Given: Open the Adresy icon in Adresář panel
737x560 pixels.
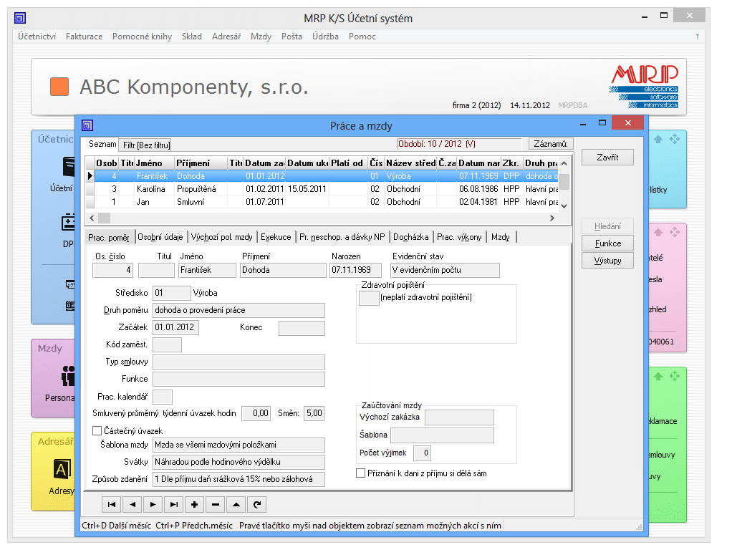Looking at the screenshot, I should click(62, 469).
